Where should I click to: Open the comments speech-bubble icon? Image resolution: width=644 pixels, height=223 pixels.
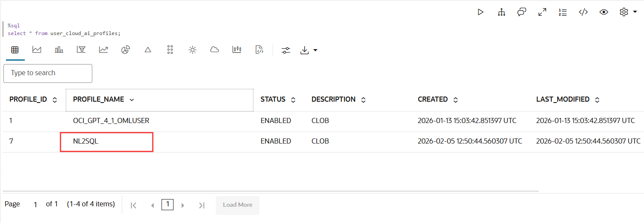point(522,12)
